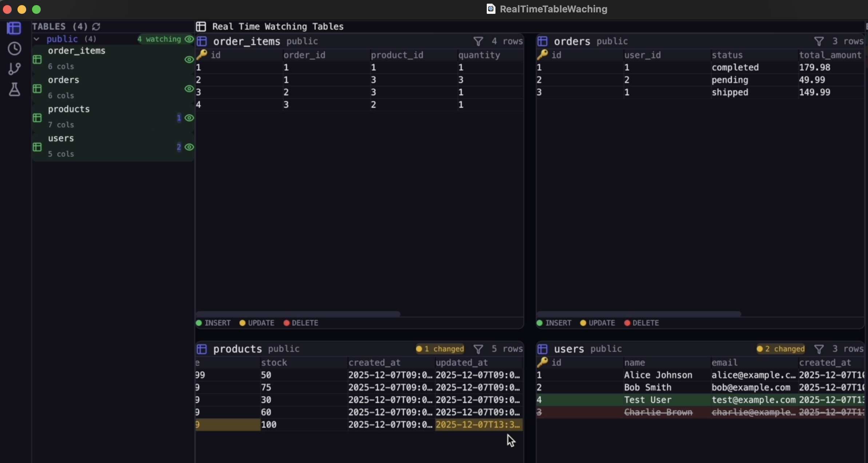Select the Test User row in users
The image size is (868, 463).
[x=648, y=400]
